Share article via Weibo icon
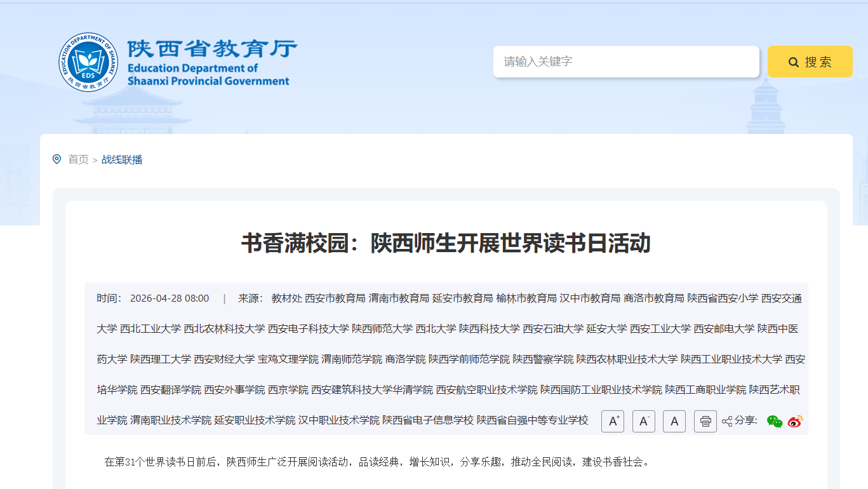Image resolution: width=868 pixels, height=489 pixels. [795, 421]
